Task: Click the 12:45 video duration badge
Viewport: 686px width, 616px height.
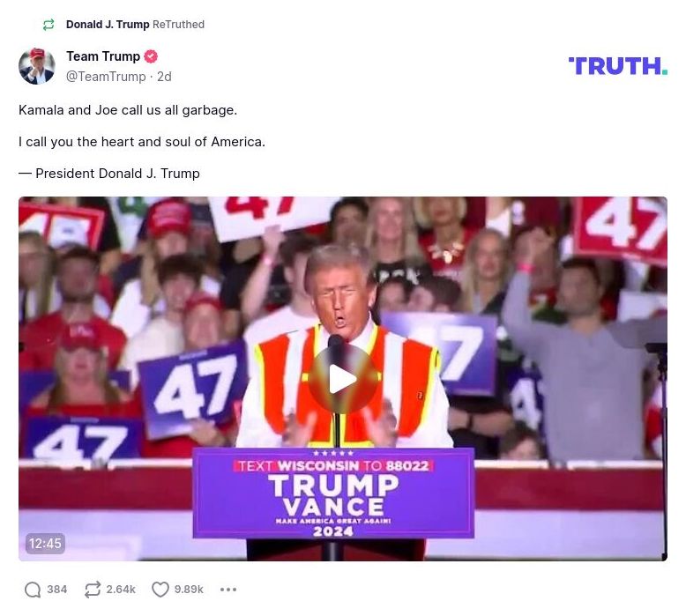Action: tap(45, 544)
